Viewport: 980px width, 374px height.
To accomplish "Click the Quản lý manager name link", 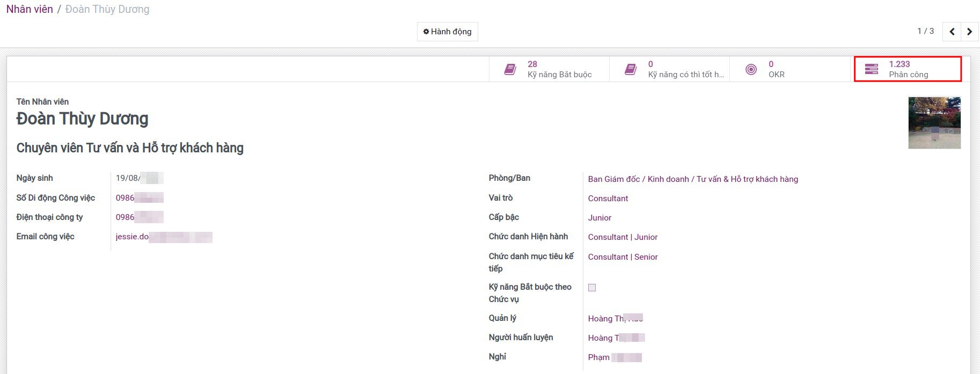I will point(615,319).
